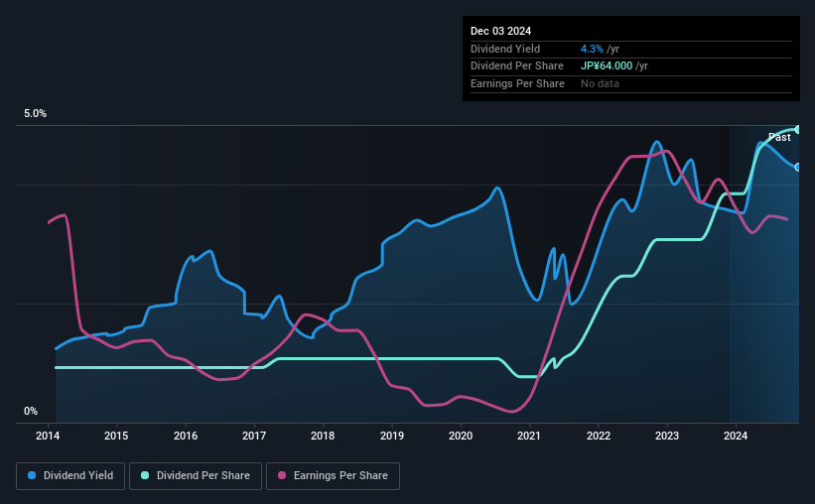
Task: Toggle the Dividend Yield legend series
Action: (x=70, y=476)
